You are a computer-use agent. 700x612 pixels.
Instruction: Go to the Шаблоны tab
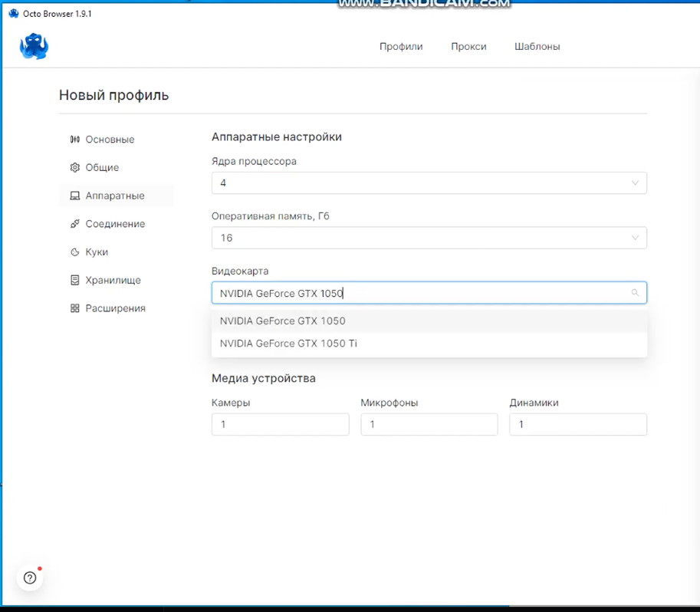537,47
